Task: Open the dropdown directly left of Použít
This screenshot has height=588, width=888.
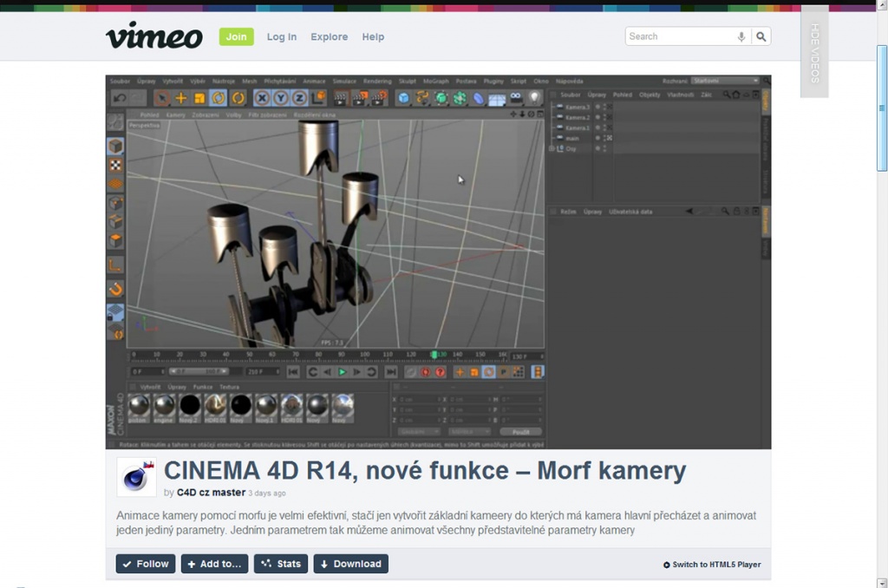Action: (x=469, y=432)
